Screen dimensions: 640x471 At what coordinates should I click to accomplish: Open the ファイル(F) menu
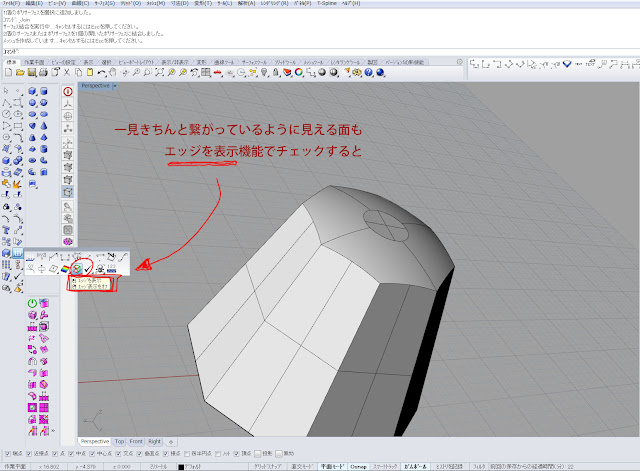click(x=11, y=3)
